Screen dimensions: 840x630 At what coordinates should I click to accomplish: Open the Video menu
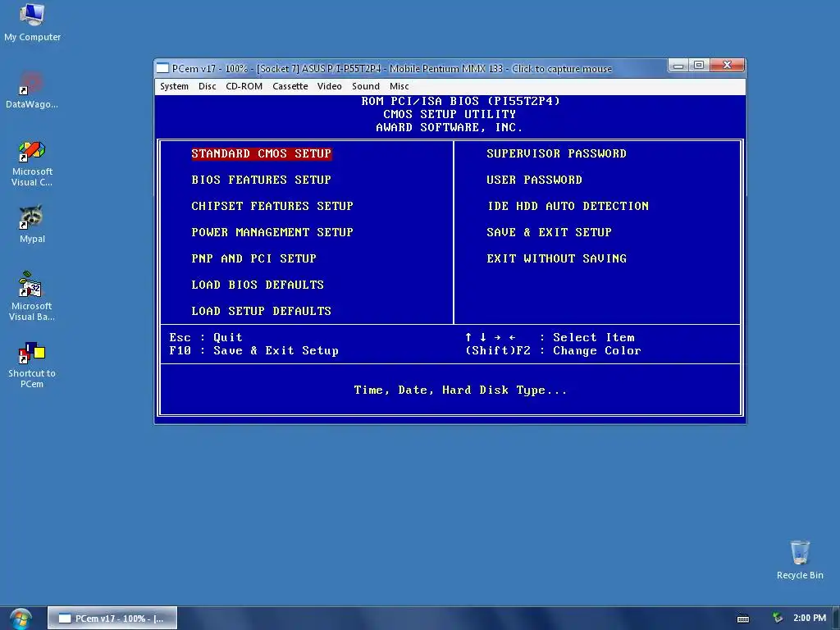(x=330, y=86)
